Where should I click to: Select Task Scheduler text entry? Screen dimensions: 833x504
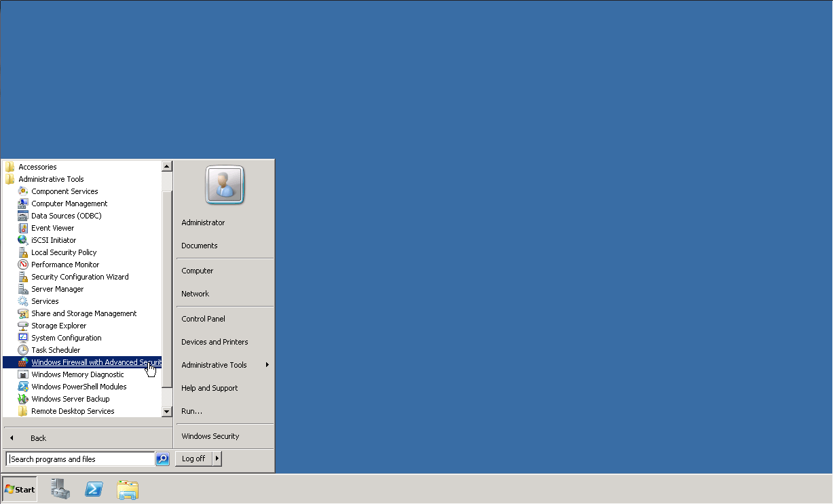coord(56,350)
